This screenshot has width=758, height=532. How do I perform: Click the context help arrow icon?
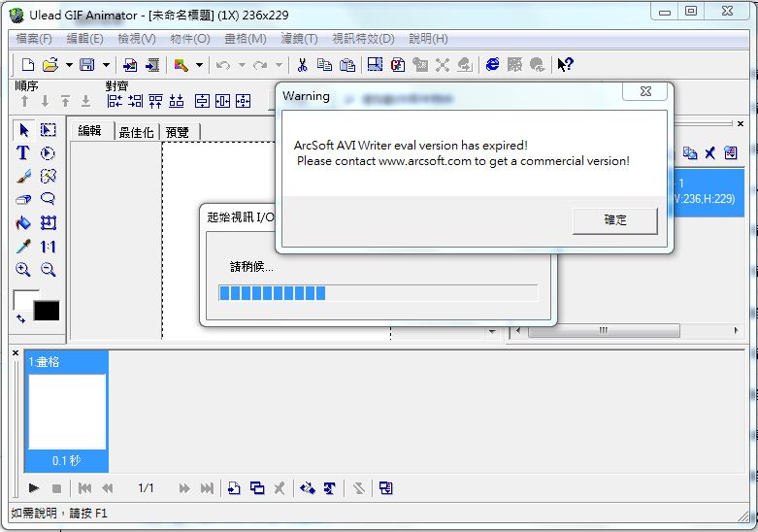565,64
